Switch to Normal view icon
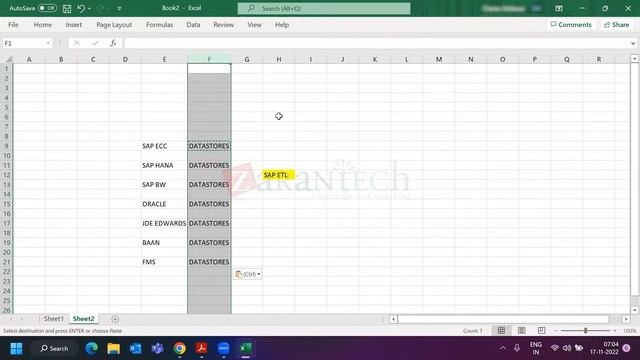The height and width of the screenshot is (360, 640). 501,331
